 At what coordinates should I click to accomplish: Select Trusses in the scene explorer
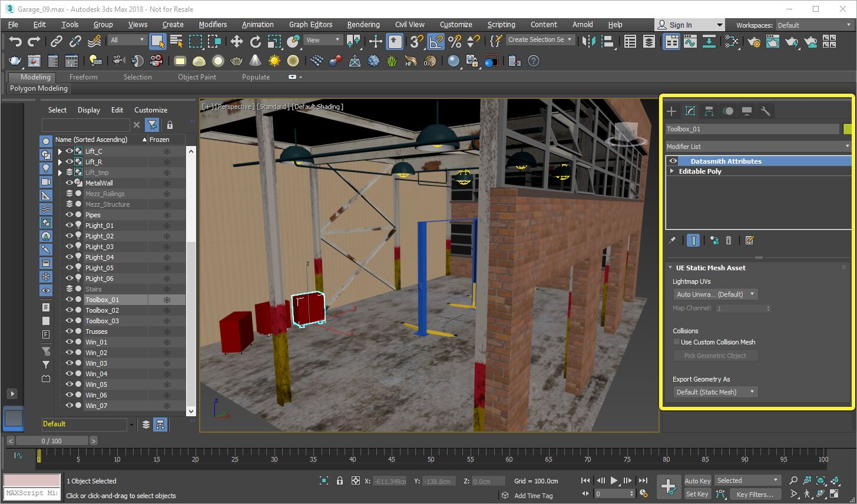pos(97,331)
